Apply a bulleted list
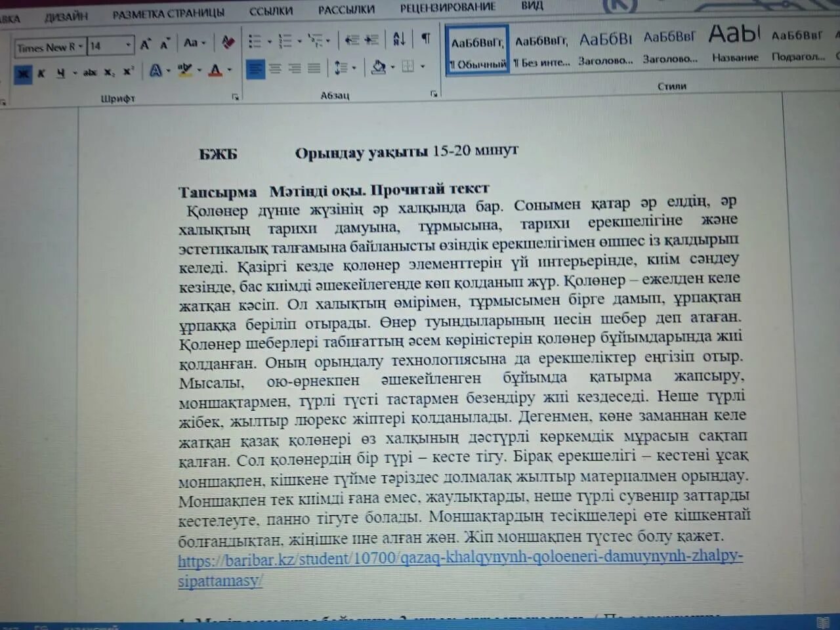The width and height of the screenshot is (840, 630). [x=255, y=41]
